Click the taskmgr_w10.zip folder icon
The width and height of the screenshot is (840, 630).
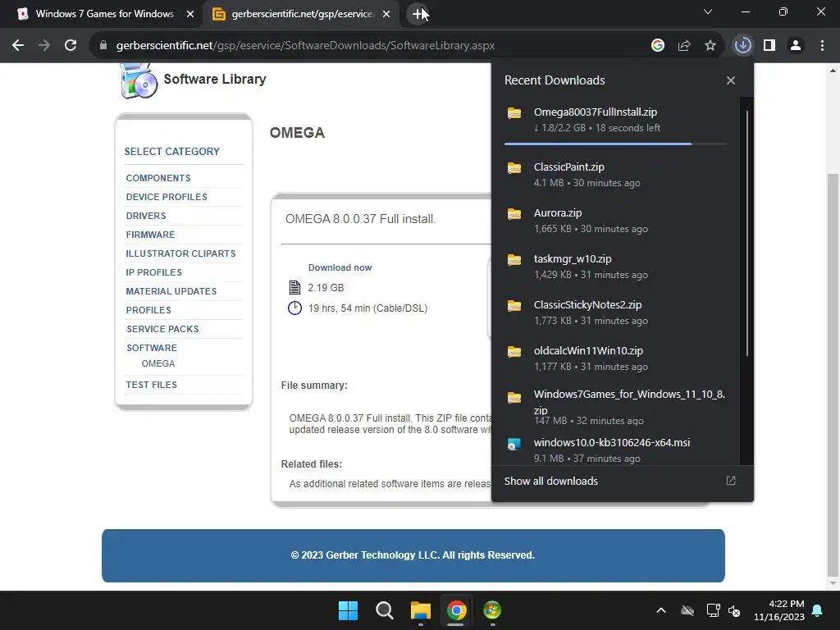click(514, 260)
